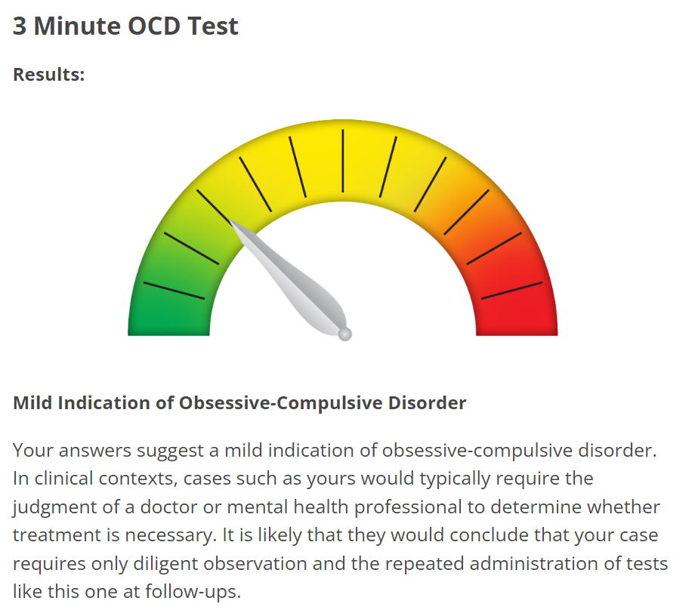Click the phrase "diligent observation" in the paragraph
Screen dimensions: 695x616
point(251,563)
